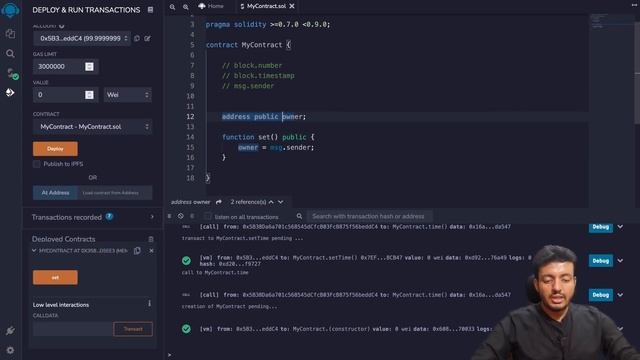
Task: Click the 'address public owner;' code line
Action: click(264, 117)
